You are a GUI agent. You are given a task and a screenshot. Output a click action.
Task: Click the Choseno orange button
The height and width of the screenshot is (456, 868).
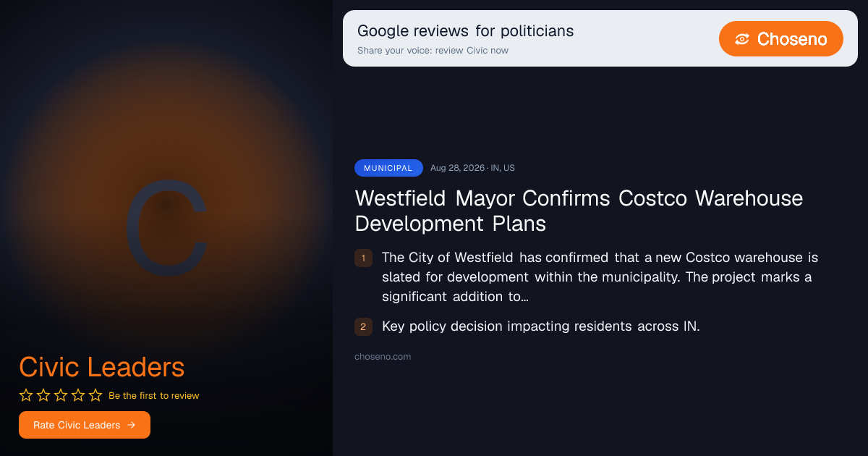781,38
